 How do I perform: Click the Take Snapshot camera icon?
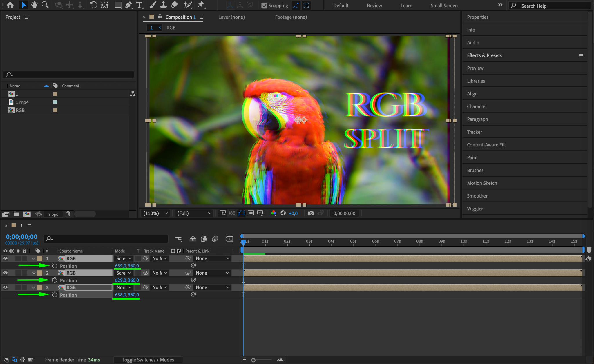311,213
